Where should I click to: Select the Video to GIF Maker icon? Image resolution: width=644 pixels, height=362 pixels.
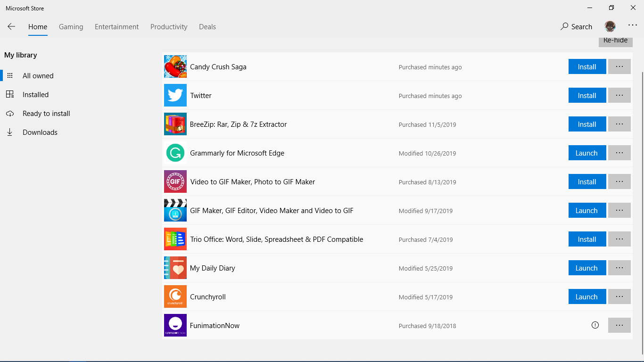click(175, 181)
